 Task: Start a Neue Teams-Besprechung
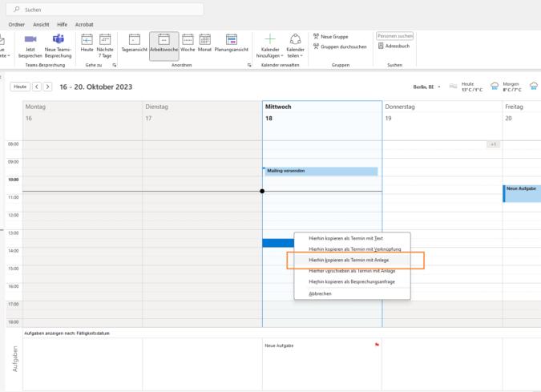point(58,46)
